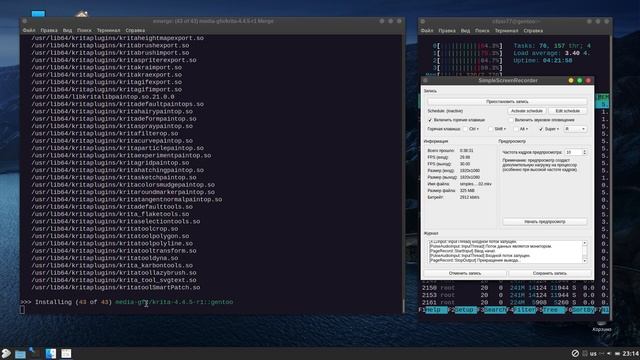Viewport: 640px width, 360px height.
Task: Click the 'Uptime: 04:21:58' text in htop
Action: (x=543, y=60)
